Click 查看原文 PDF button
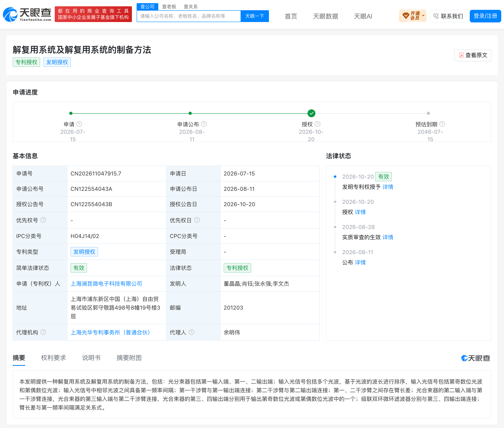 (473, 55)
